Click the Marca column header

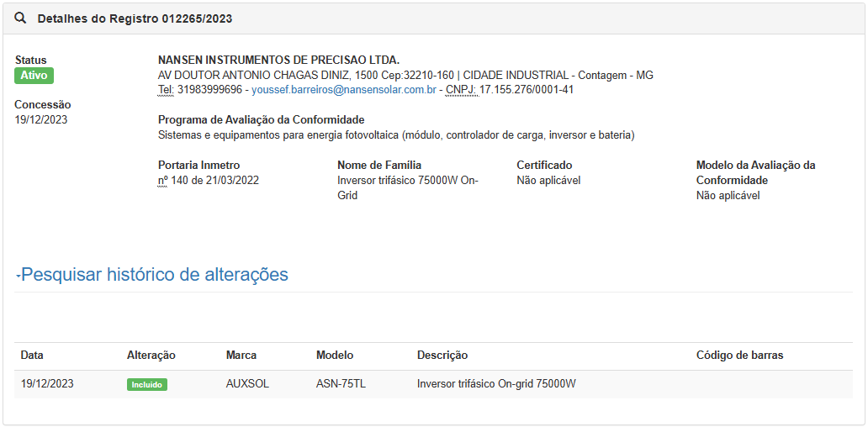[x=241, y=356]
